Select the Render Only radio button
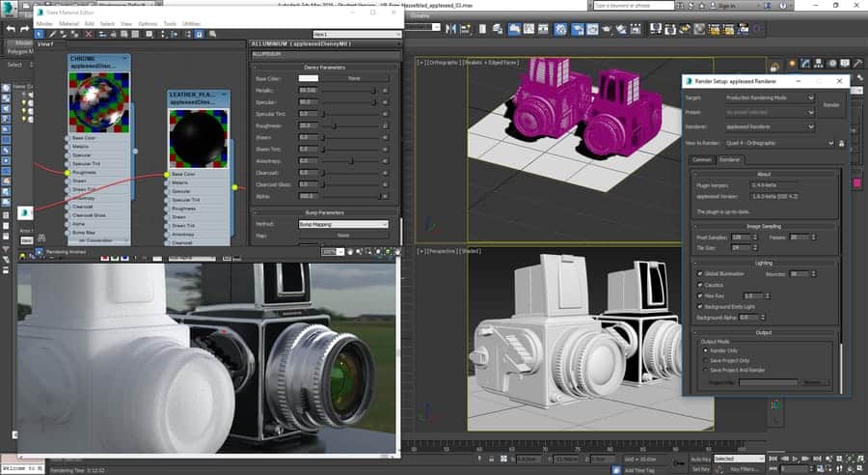This screenshot has height=475, width=868. 705,350
